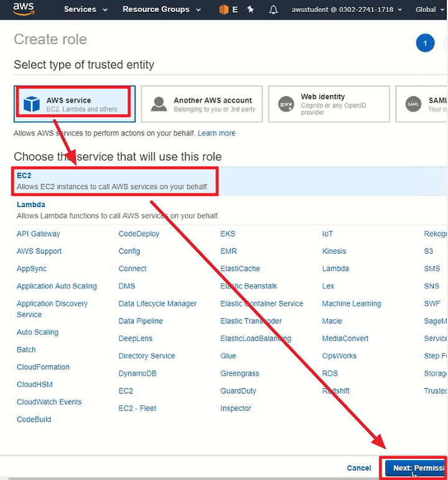Select EMR service
448x480 pixels.
click(228, 251)
